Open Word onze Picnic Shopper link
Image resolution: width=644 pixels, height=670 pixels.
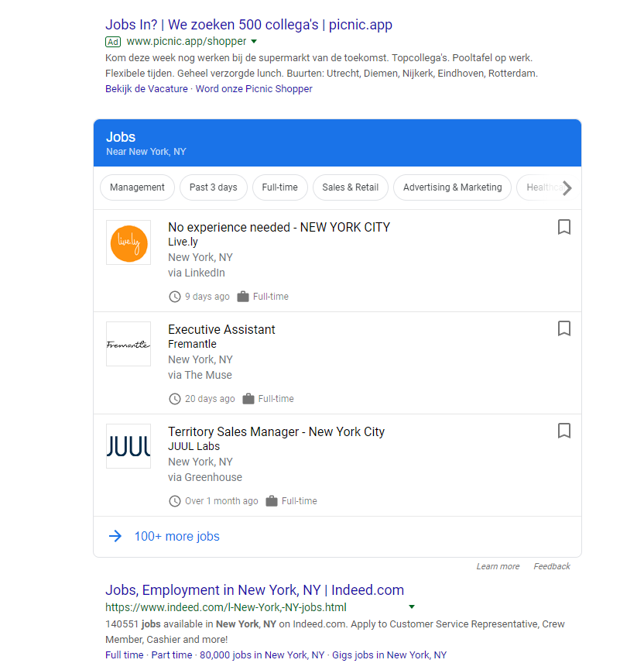point(254,89)
